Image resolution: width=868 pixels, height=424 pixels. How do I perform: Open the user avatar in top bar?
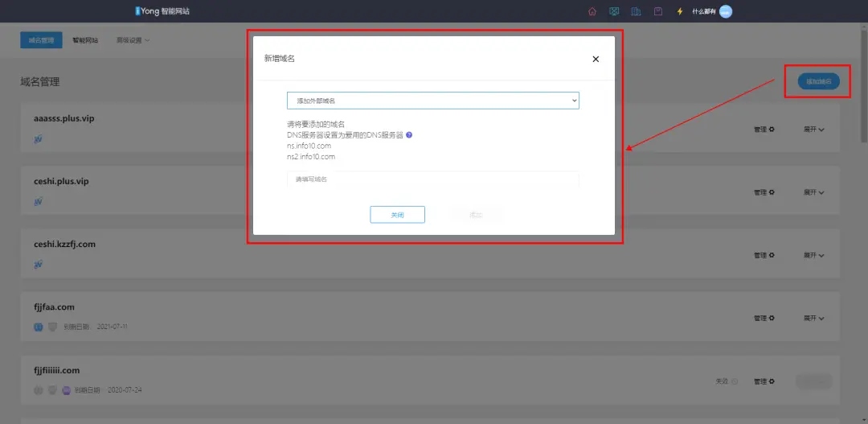tap(726, 11)
